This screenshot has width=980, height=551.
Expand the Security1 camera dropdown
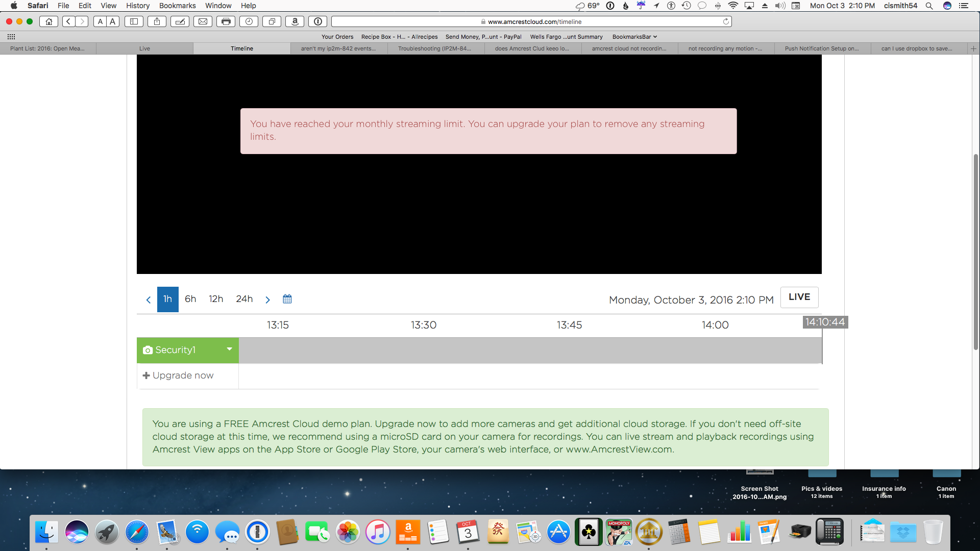[x=229, y=349]
